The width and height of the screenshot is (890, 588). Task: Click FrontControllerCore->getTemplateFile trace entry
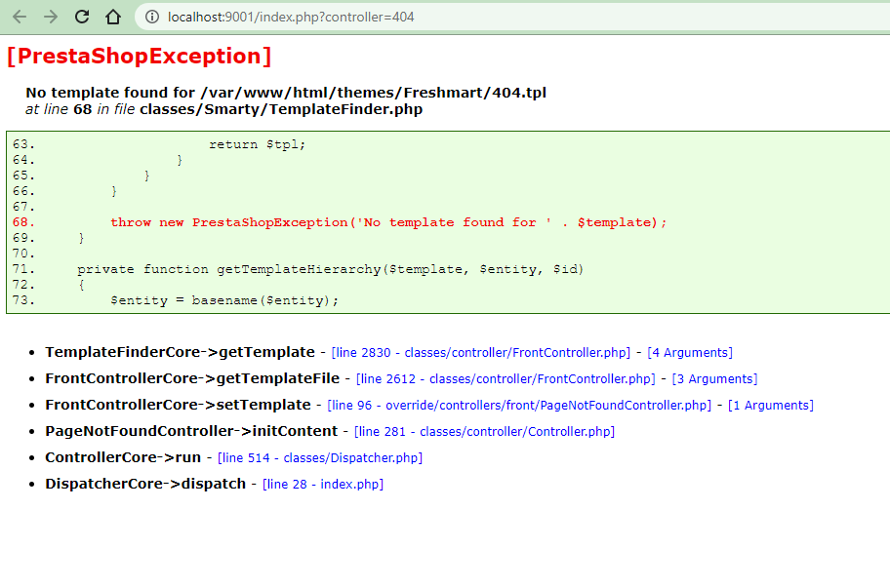(192, 378)
